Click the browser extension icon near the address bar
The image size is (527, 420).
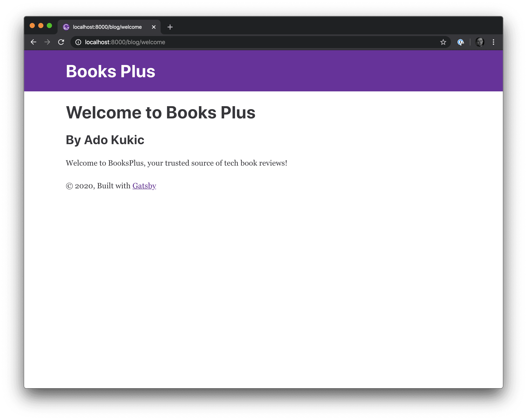460,42
